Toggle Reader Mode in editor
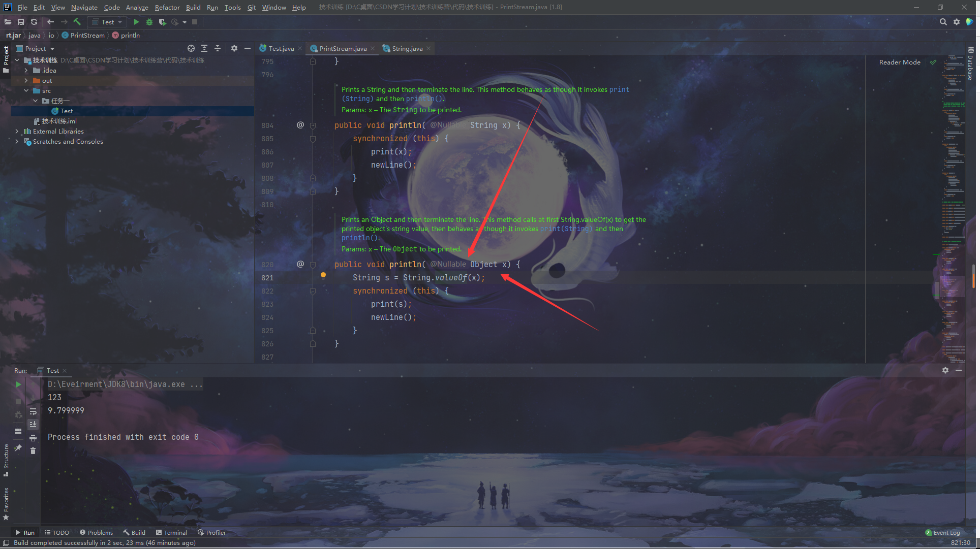Image resolution: width=980 pixels, height=549 pixels. 899,62
